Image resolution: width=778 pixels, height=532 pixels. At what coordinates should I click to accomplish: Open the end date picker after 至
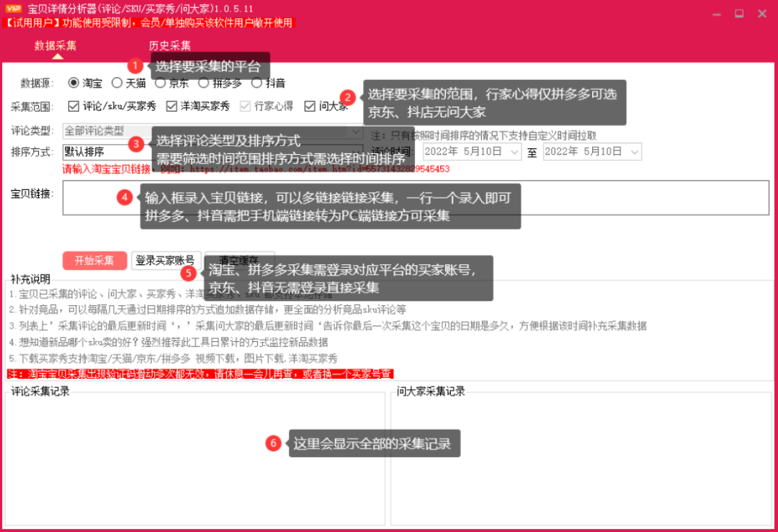pos(634,152)
